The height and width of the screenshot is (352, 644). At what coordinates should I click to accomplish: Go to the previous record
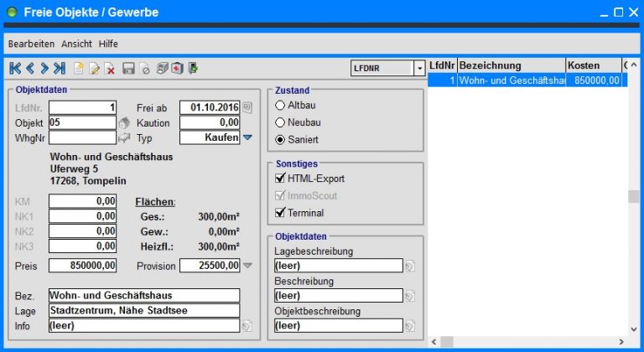(x=30, y=68)
